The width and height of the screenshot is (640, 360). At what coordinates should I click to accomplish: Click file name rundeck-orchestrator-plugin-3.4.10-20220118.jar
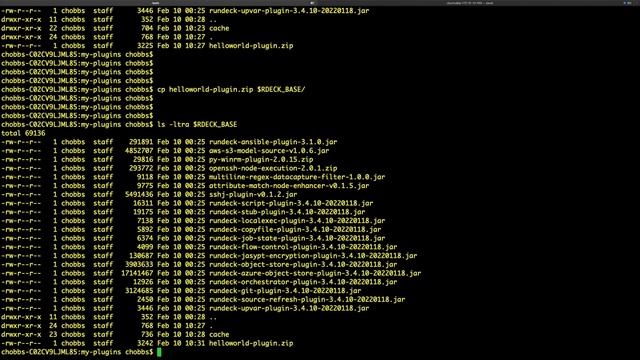303,282
